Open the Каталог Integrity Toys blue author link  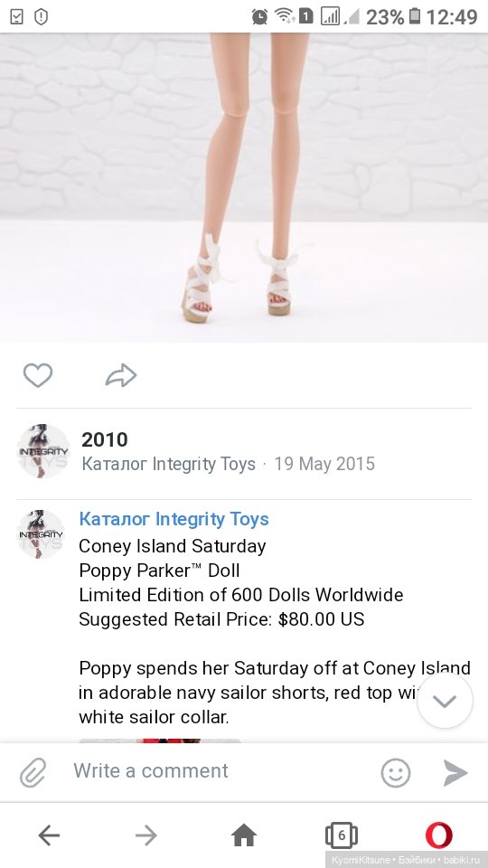point(174,519)
